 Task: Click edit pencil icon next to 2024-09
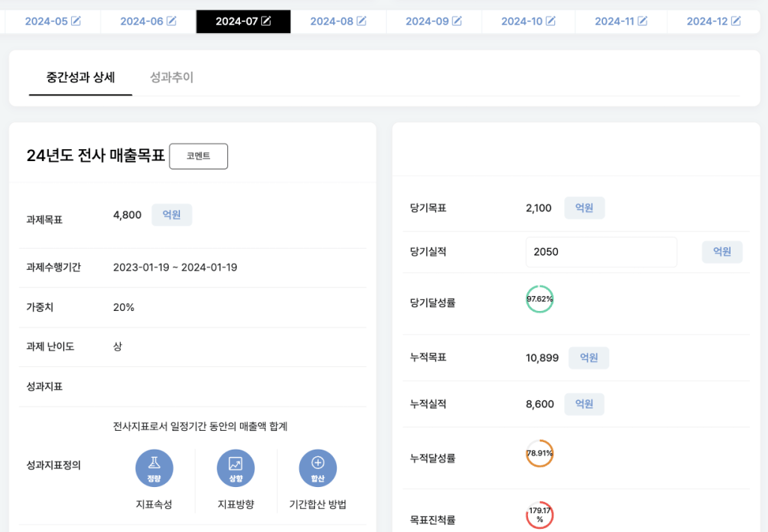(x=457, y=21)
